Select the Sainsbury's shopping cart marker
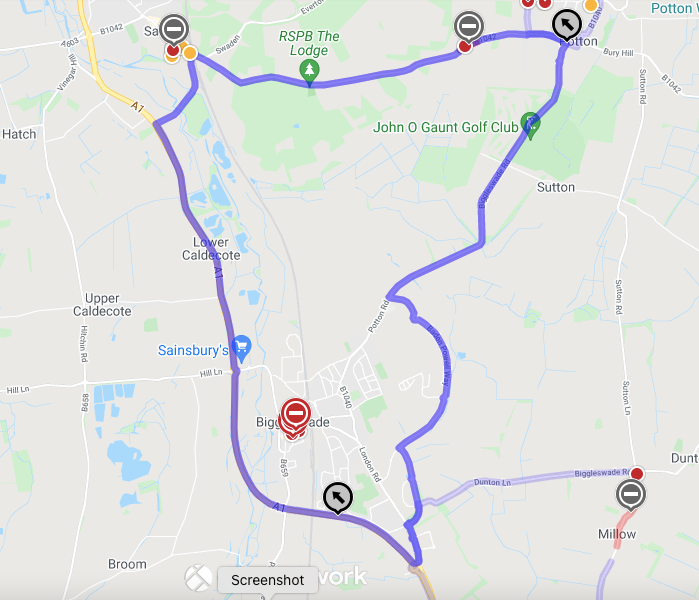The height and width of the screenshot is (600, 699). (x=242, y=348)
